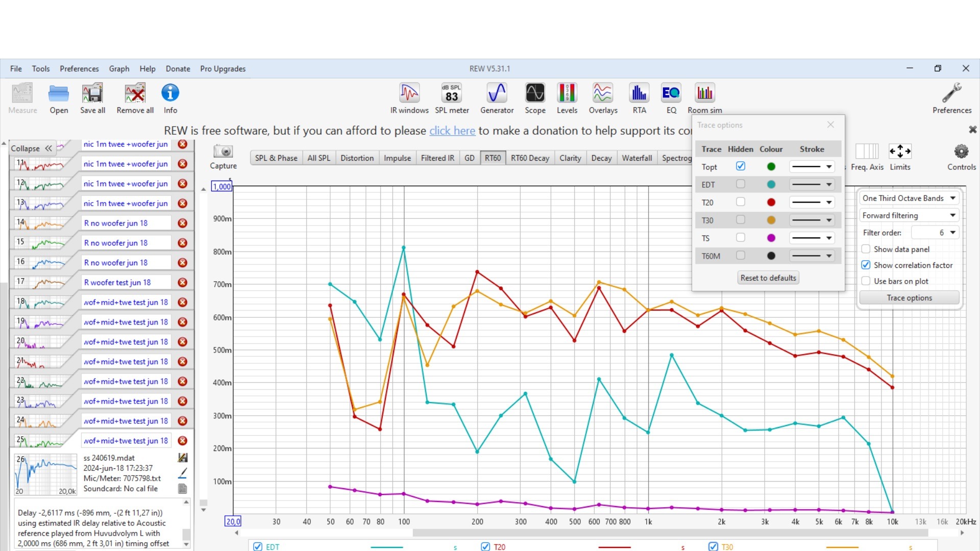Open the SPL meter
This screenshot has width=980, height=551.
point(452,98)
